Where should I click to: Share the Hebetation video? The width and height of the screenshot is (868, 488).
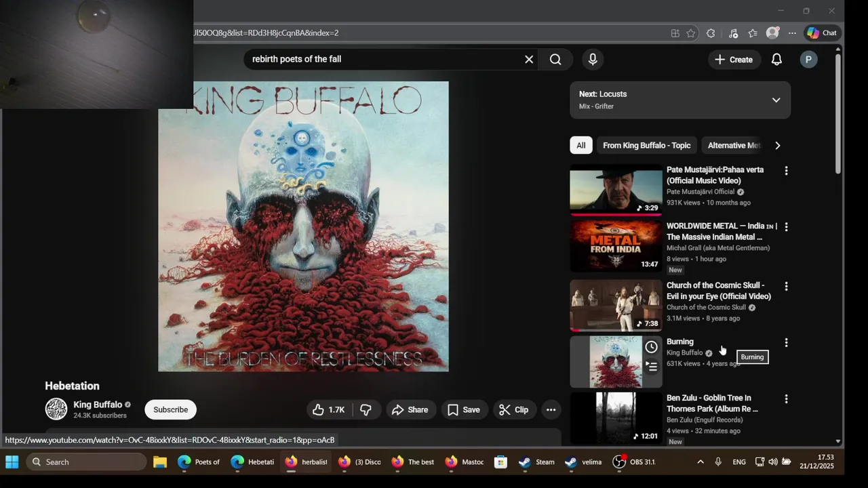pyautogui.click(x=410, y=409)
